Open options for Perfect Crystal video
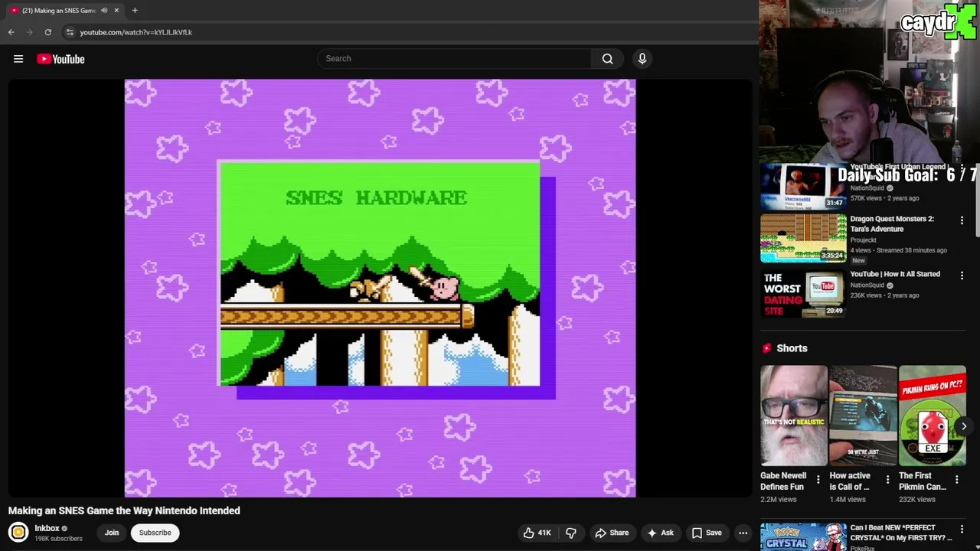This screenshot has width=980, height=551. click(962, 530)
